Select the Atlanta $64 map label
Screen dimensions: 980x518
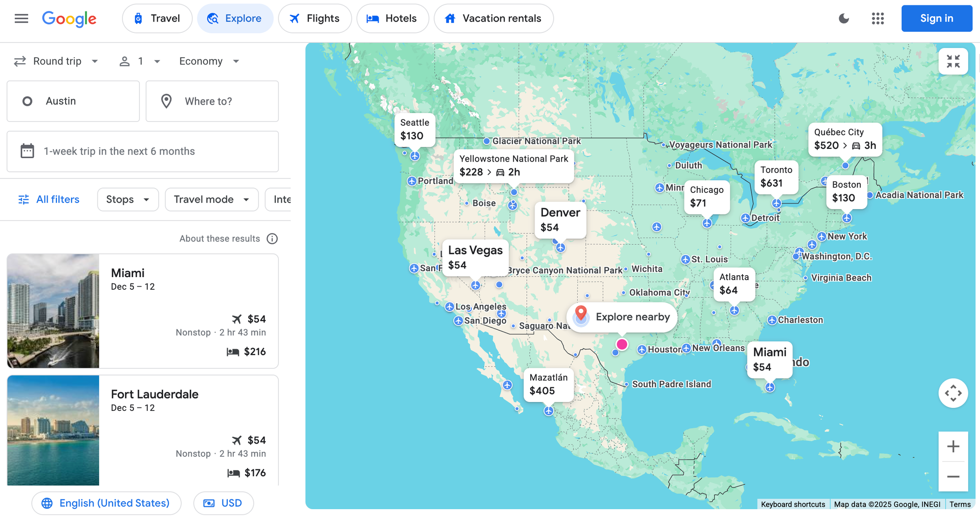pos(734,283)
